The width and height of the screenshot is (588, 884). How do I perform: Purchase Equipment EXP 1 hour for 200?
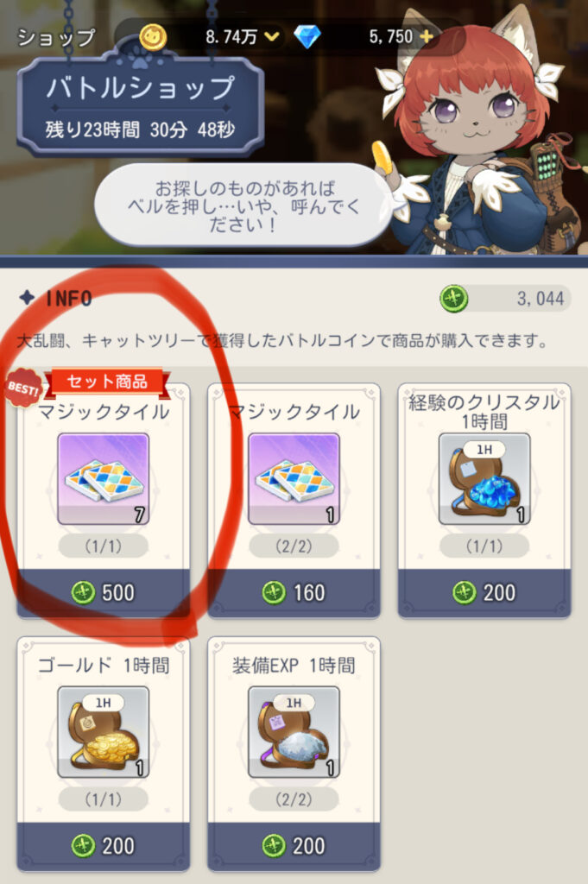pos(294,846)
